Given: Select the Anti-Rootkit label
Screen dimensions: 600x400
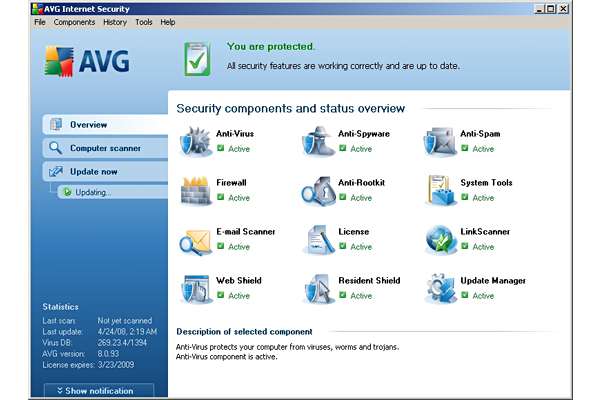Looking at the screenshot, I should pyautogui.click(x=362, y=183).
